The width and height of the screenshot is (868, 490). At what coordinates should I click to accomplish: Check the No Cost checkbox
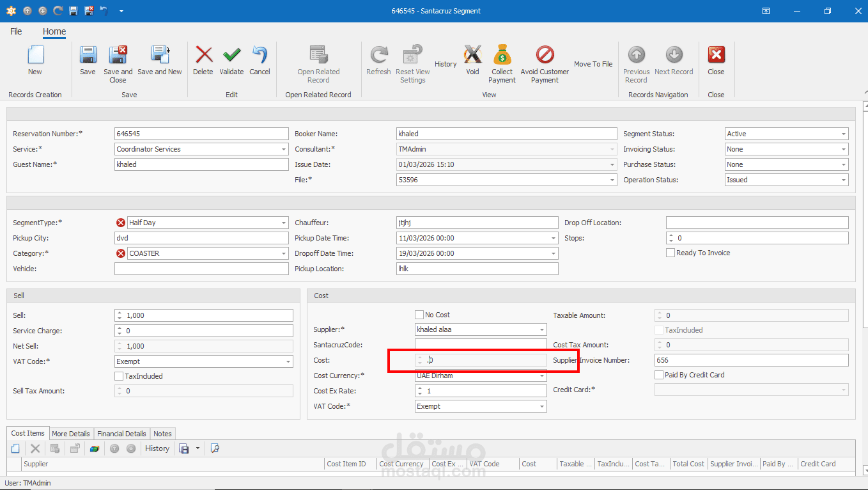point(419,315)
